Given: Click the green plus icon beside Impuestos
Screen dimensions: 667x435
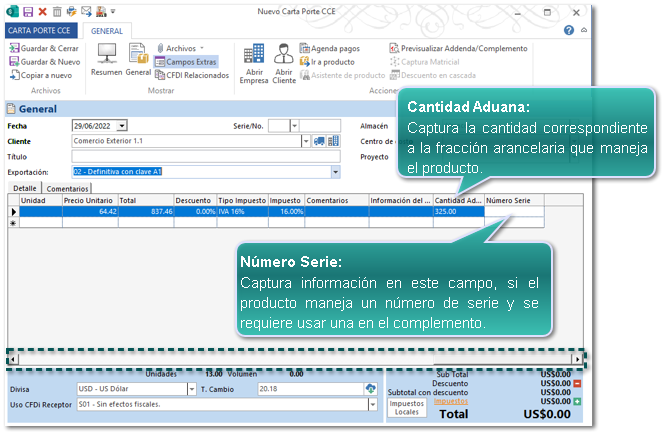Looking at the screenshot, I should click(577, 401).
